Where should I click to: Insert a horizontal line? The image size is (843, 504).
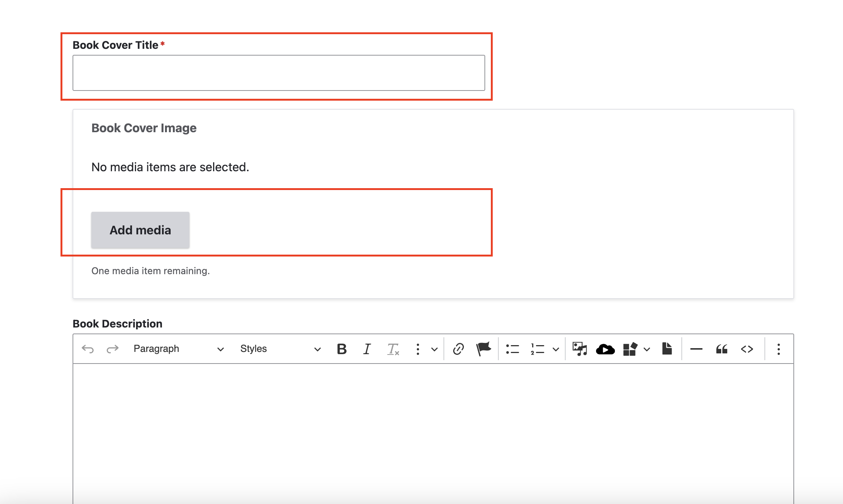point(696,349)
